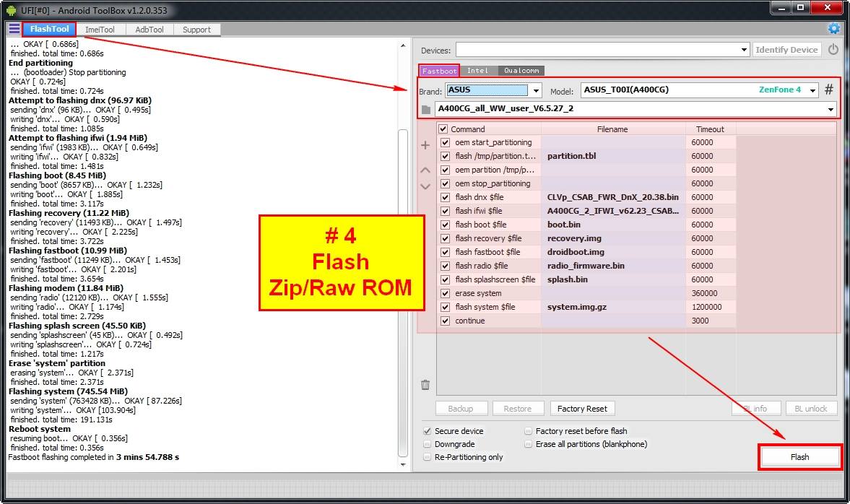This screenshot has height=504, width=850.
Task: Click the Android icon in title bar
Action: (11, 10)
